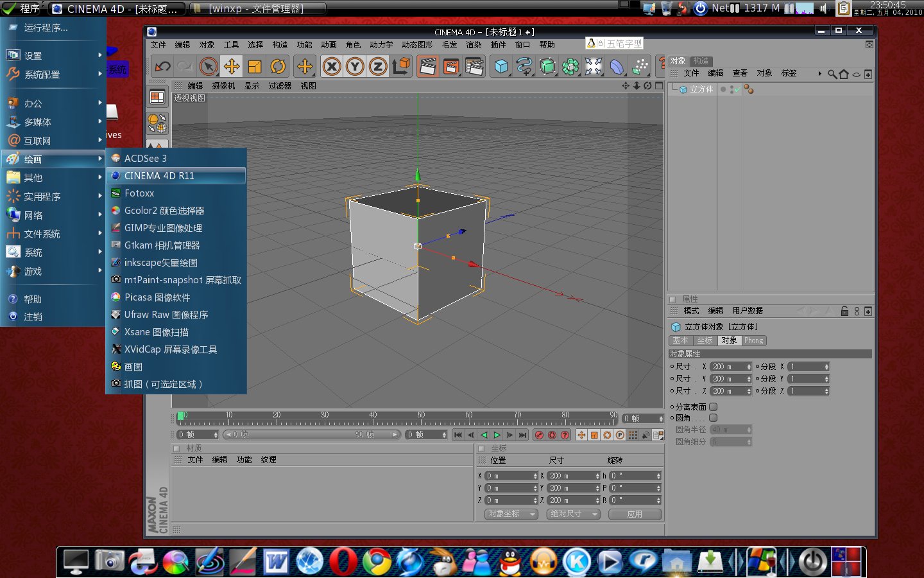Step the rotation H spinner
924x578 pixels.
659,476
